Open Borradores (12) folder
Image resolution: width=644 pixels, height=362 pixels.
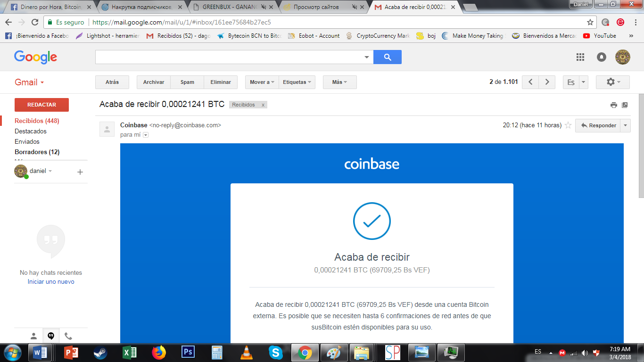tap(37, 152)
